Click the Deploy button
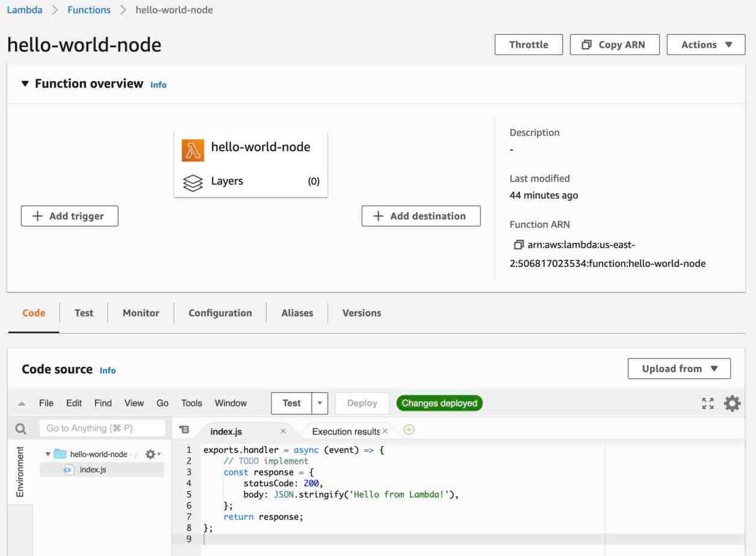 (362, 403)
